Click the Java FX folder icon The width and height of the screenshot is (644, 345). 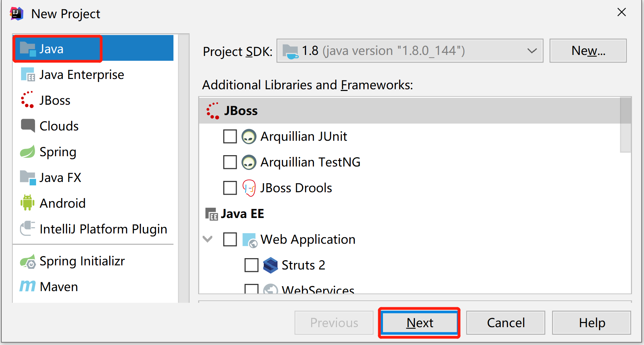click(x=28, y=177)
